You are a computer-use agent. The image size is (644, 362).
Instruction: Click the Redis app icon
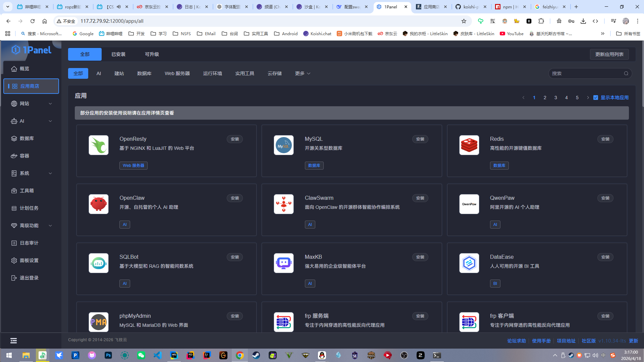tap(469, 145)
